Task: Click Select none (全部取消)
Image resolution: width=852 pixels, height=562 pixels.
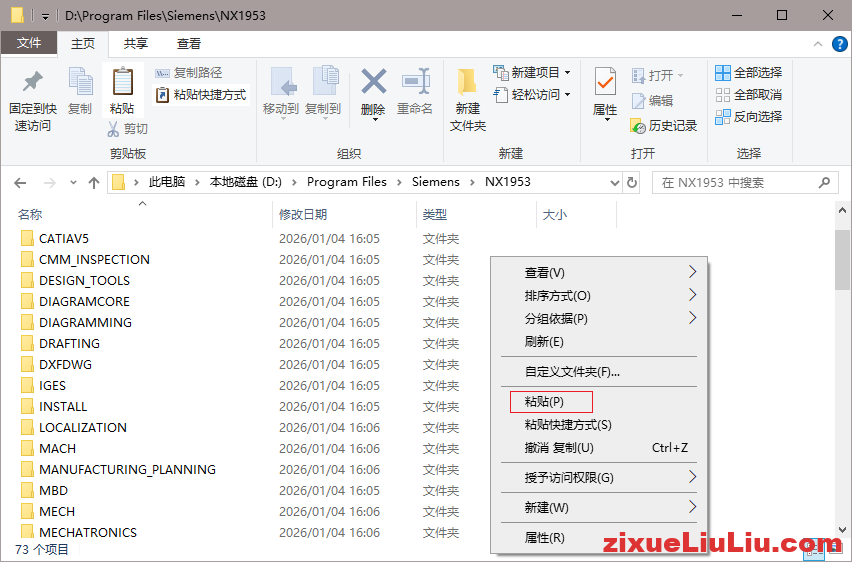Action: 749,95
